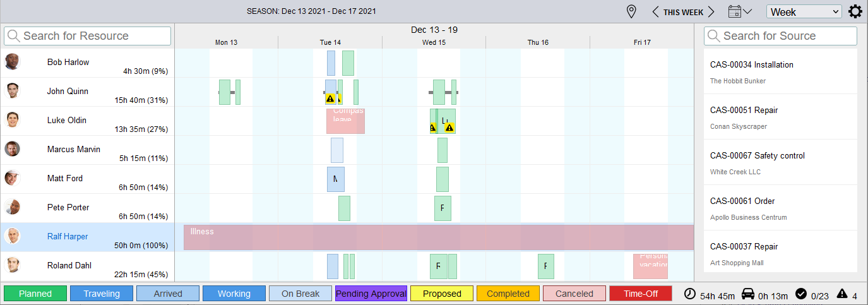Click the yellow Proposed legend swatch

coord(442,294)
